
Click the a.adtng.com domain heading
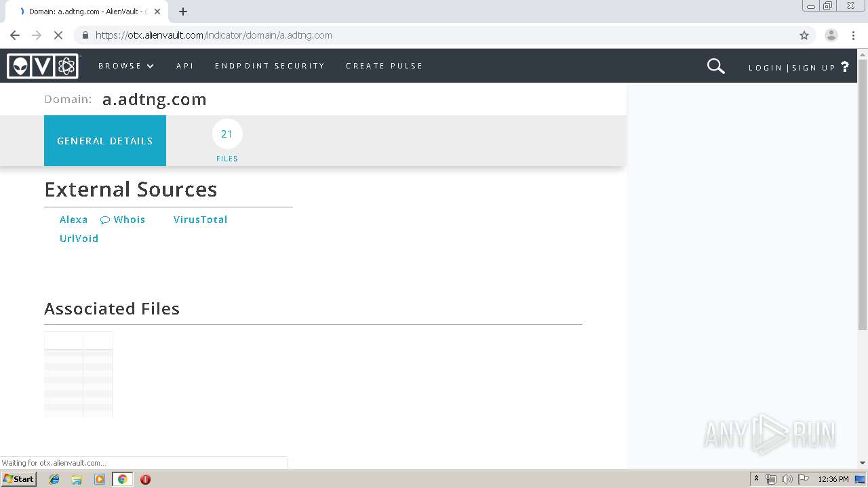click(x=155, y=100)
